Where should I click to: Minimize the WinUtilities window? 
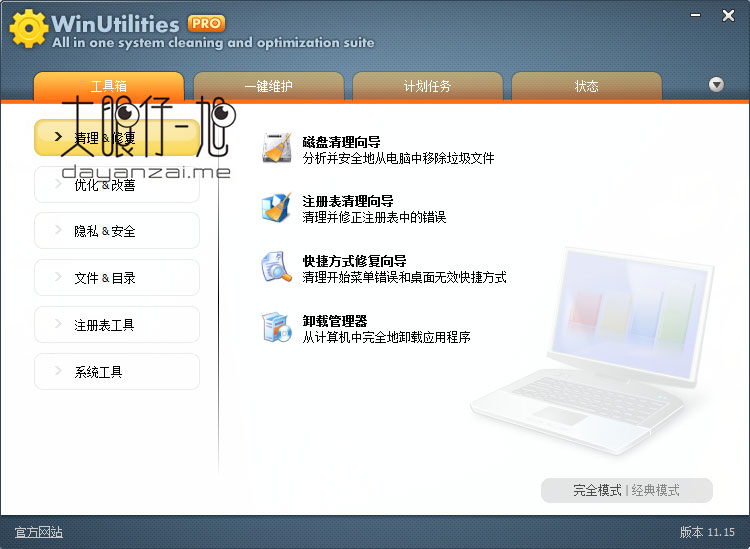click(x=696, y=16)
